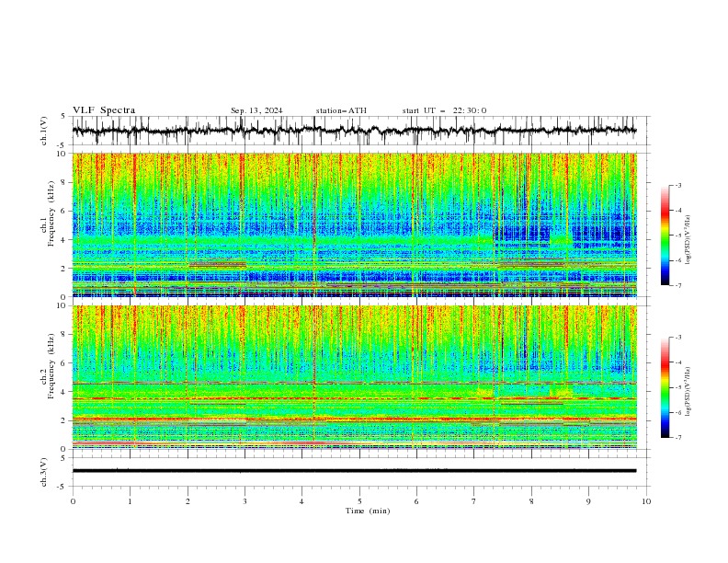
Task: Click the "ch.1(V)" waveform axis label
Action: (44, 131)
